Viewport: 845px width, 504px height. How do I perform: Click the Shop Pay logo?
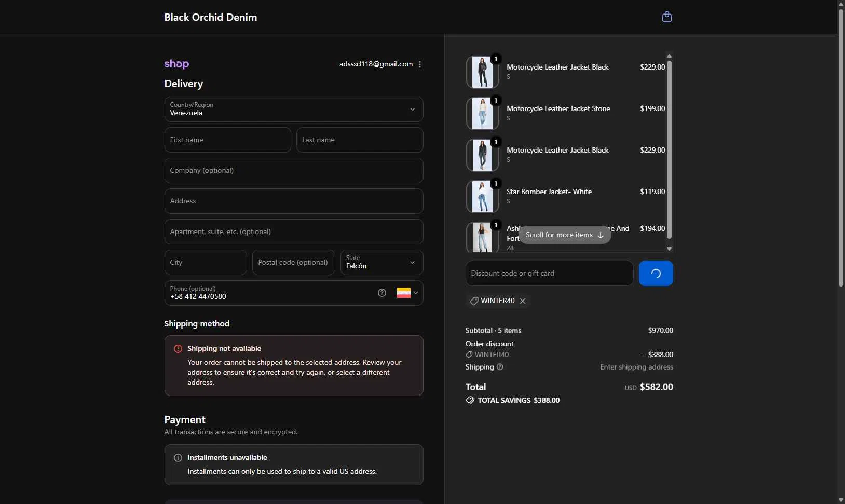pyautogui.click(x=176, y=64)
